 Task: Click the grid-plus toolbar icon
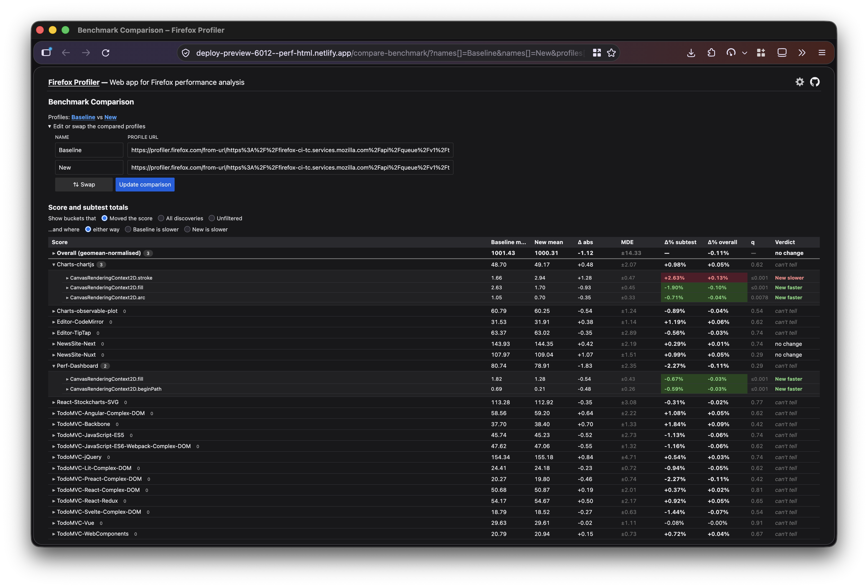click(x=761, y=53)
